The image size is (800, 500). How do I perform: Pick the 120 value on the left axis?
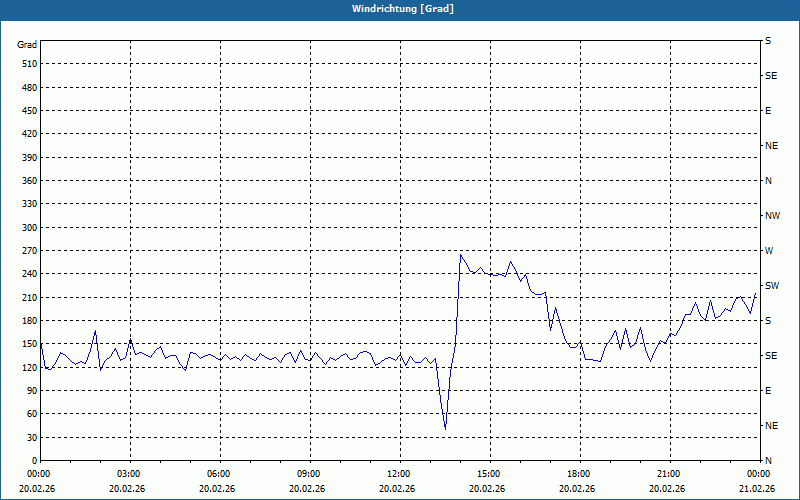[30, 367]
